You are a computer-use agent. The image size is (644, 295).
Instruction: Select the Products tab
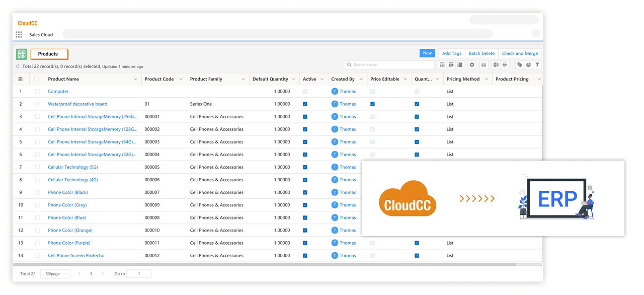(x=49, y=54)
